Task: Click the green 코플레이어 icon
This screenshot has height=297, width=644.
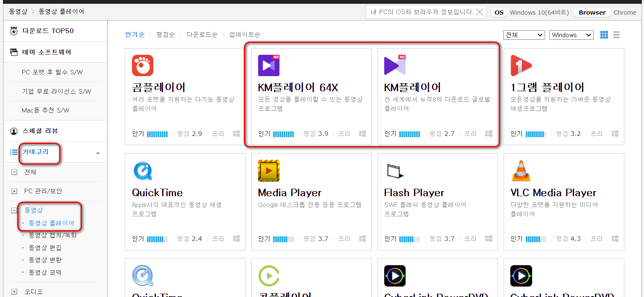Action: coord(269,276)
